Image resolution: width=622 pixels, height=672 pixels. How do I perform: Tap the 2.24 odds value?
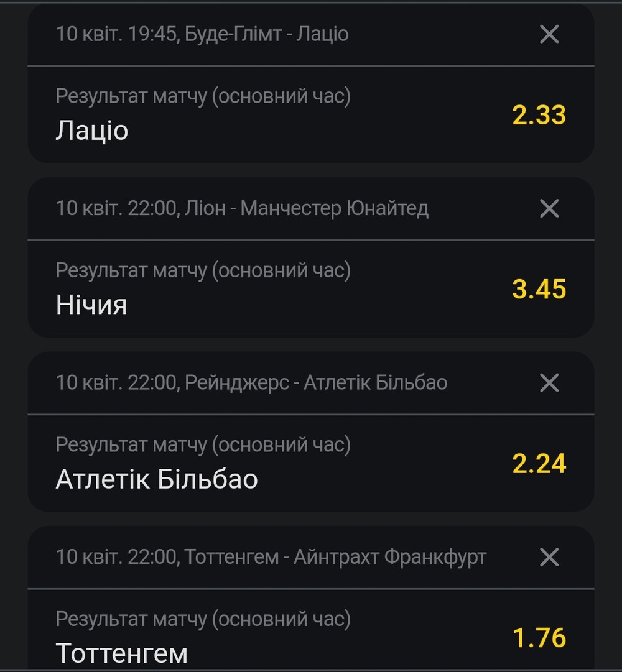coord(539,463)
